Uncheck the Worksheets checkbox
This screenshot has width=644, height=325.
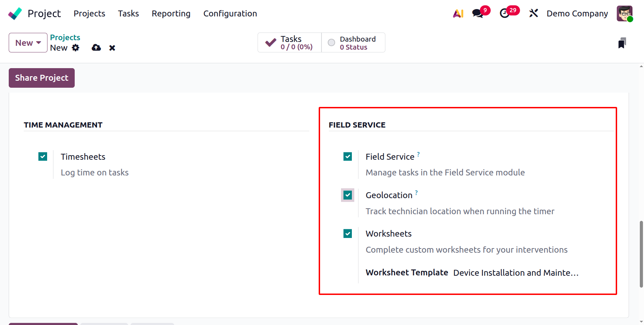point(348,233)
